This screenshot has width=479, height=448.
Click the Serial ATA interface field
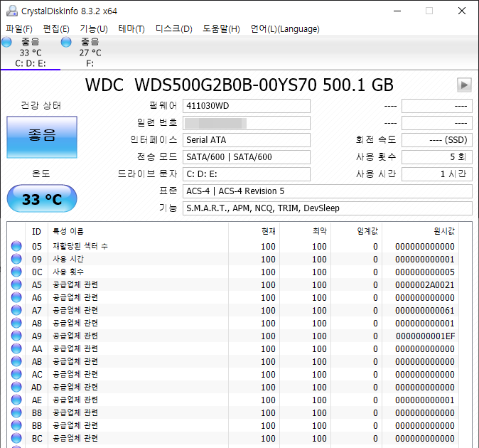[247, 140]
